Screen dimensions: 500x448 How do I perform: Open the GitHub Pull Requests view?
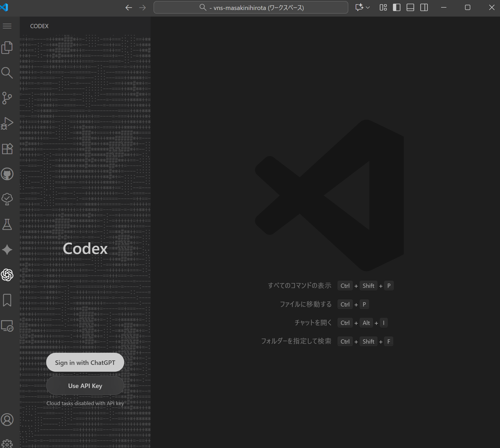[x=7, y=174]
